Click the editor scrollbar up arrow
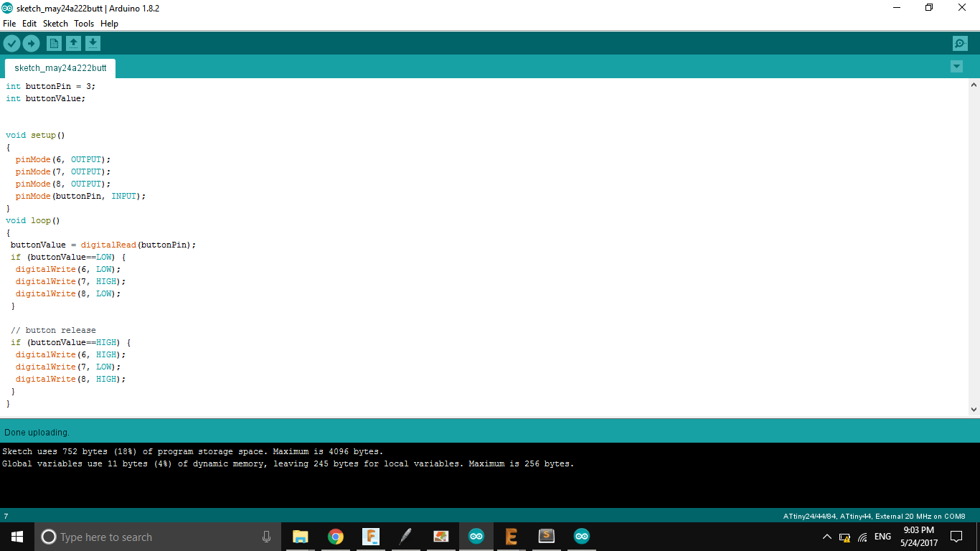980x551 pixels. [x=974, y=85]
